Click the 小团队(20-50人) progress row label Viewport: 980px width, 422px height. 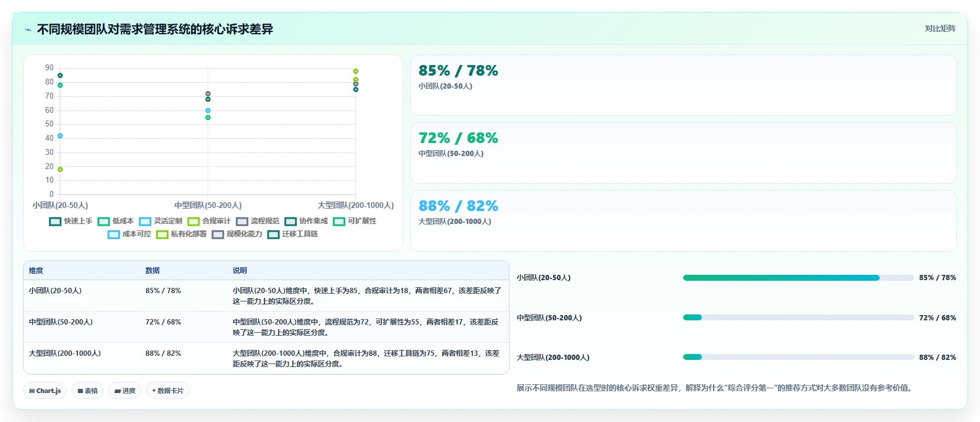(544, 278)
